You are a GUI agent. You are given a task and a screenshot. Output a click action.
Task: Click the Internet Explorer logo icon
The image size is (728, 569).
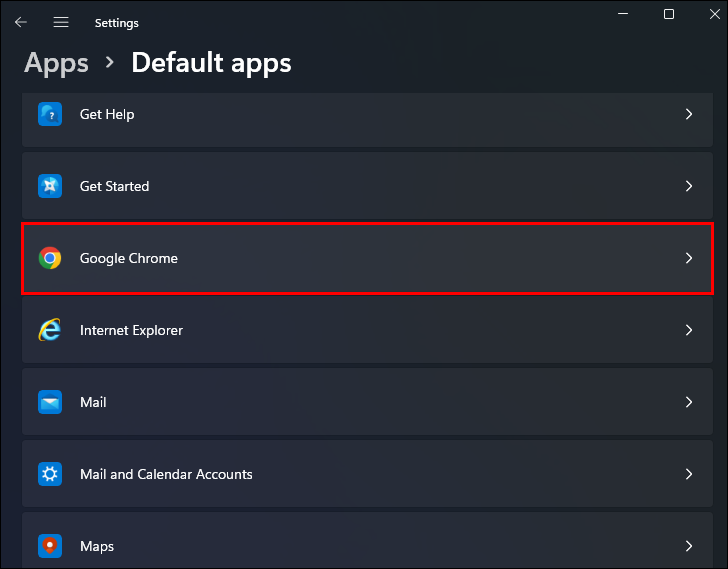tap(50, 330)
